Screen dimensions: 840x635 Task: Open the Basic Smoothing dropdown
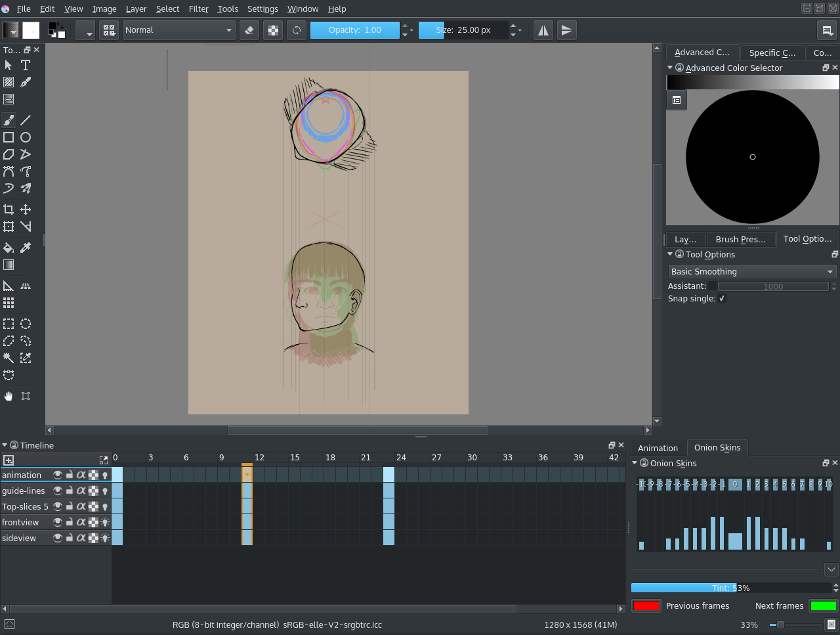[x=752, y=271]
